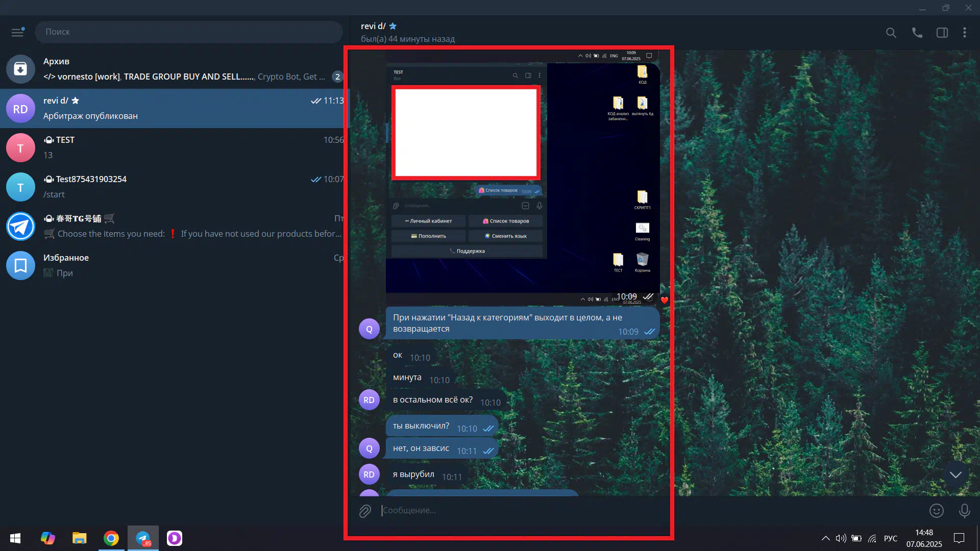
Task: Click the Избранное bookmark avatar
Action: click(20, 265)
